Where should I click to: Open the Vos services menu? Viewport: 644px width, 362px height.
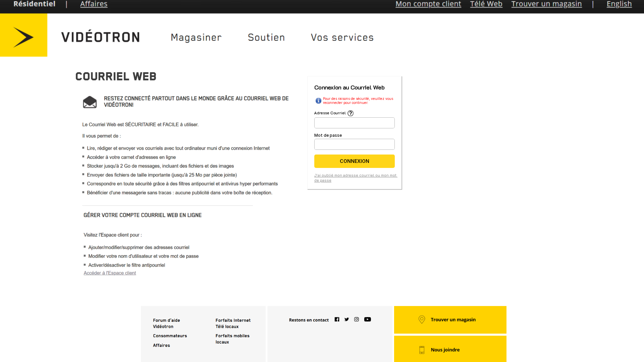pos(342,38)
